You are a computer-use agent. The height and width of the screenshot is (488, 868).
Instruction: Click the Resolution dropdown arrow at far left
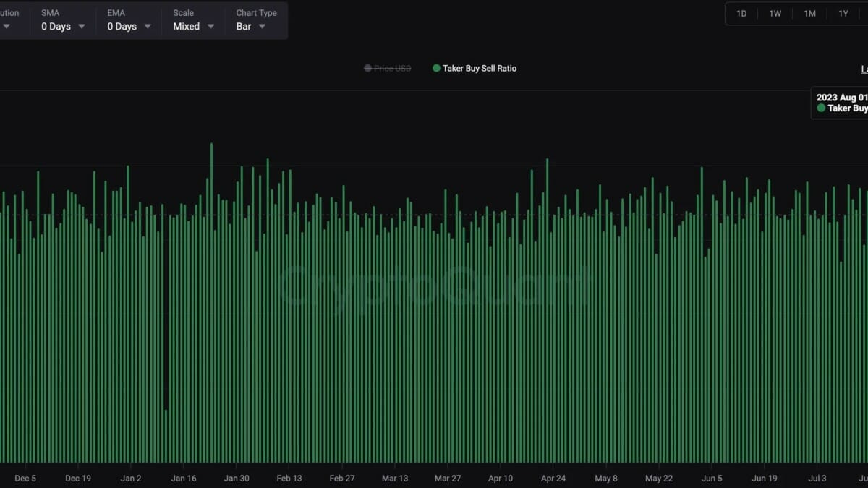click(7, 27)
